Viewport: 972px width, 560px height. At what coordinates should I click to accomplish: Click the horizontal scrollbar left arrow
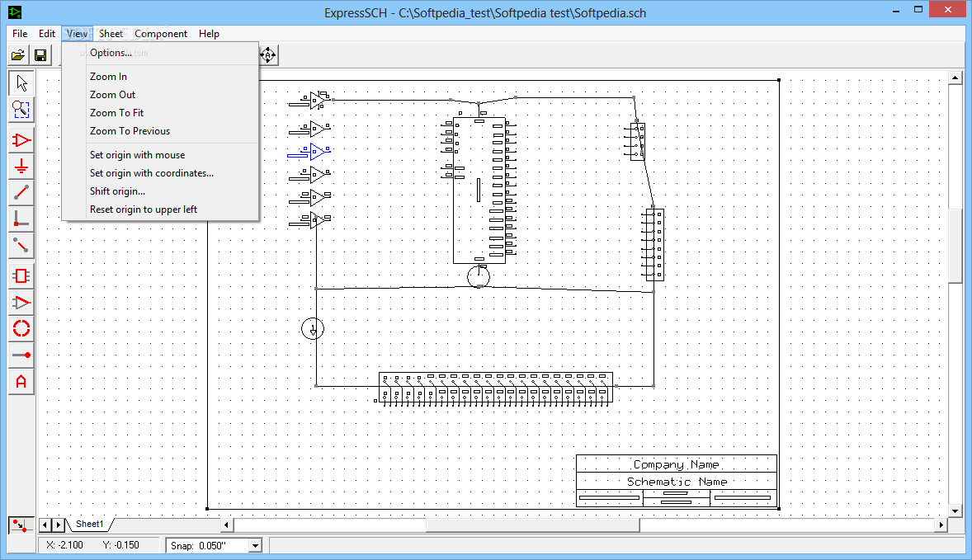[226, 525]
